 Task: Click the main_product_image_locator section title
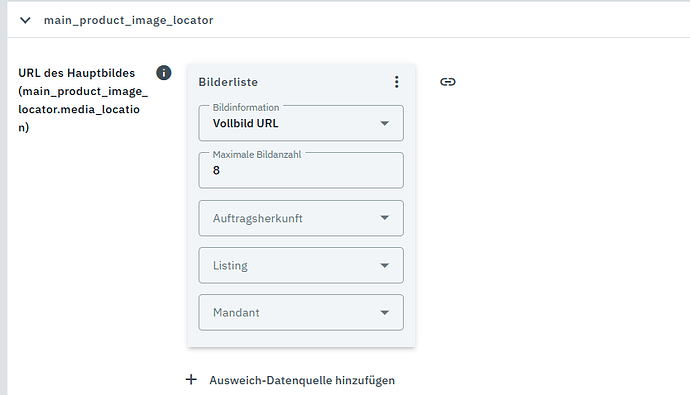[128, 20]
